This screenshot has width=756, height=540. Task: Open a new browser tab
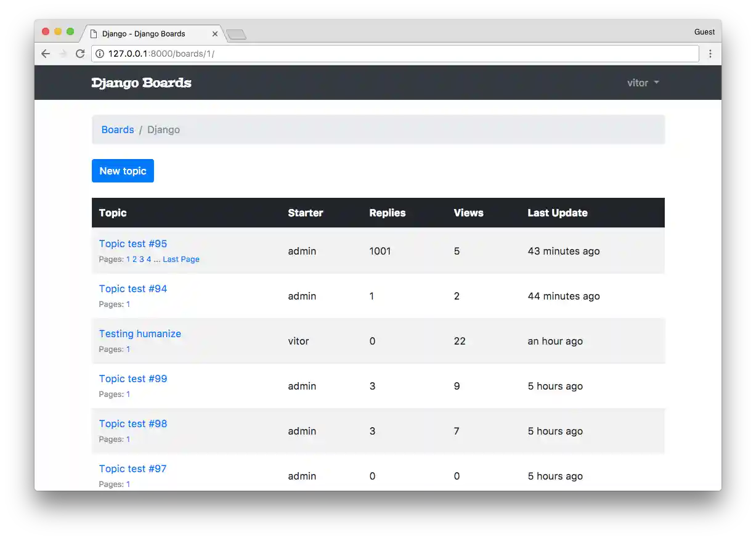[x=236, y=35]
